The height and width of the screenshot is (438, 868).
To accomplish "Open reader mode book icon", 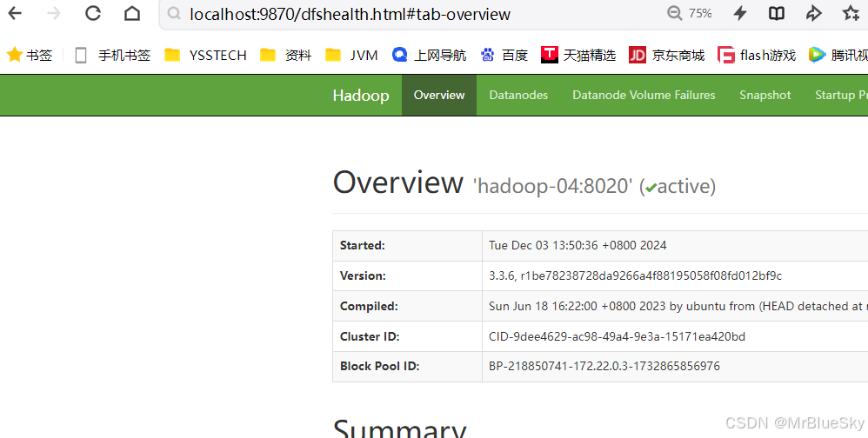I will tap(777, 13).
